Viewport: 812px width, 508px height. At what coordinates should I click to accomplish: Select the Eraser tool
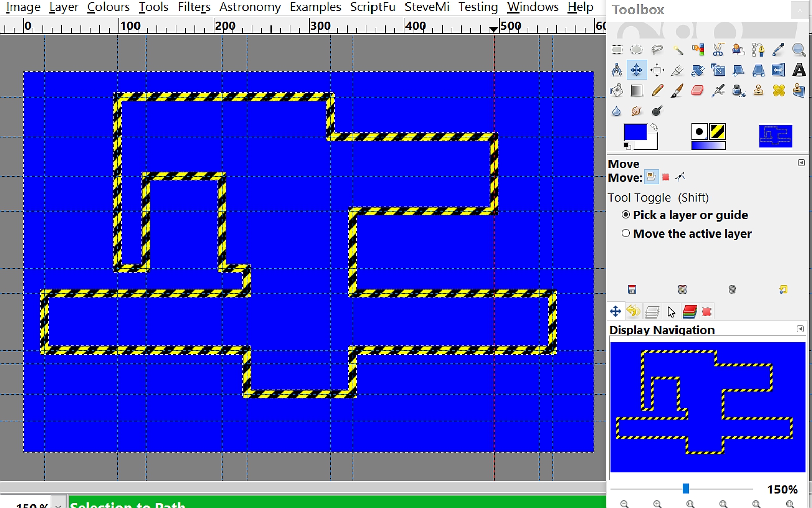pos(698,90)
